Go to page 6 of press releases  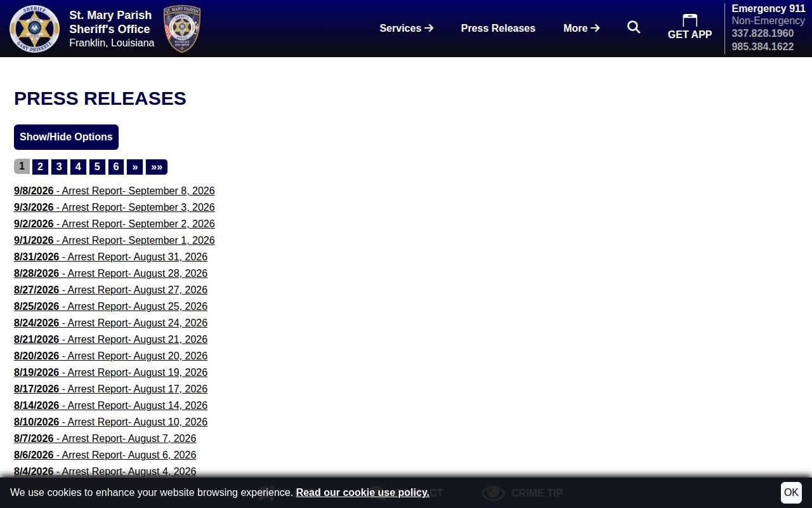(116, 167)
